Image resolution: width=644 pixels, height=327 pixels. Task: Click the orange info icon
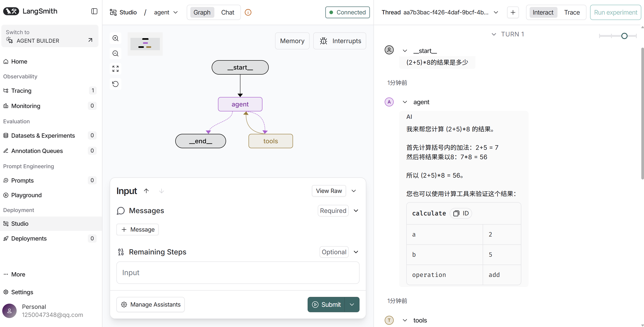248,12
